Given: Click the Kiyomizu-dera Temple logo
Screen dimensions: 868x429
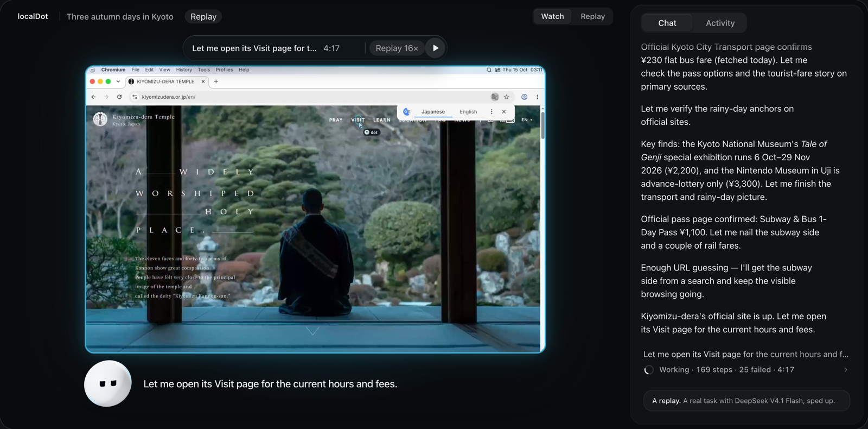Looking at the screenshot, I should coord(134,119).
